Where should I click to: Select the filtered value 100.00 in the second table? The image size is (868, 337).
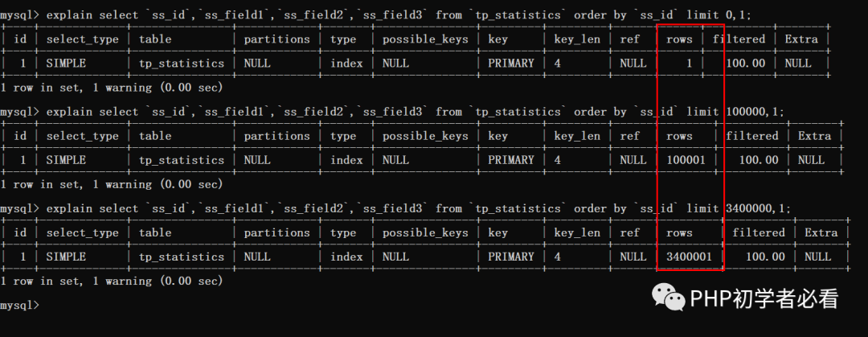(x=759, y=160)
